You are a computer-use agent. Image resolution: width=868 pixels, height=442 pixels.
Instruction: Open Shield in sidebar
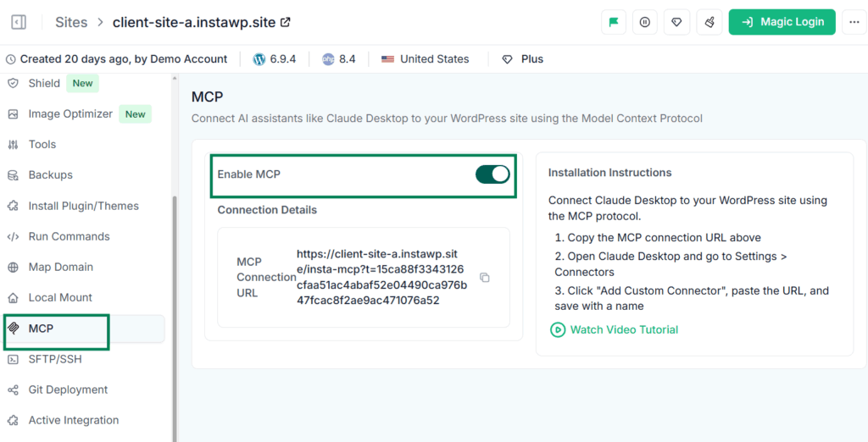[44, 83]
